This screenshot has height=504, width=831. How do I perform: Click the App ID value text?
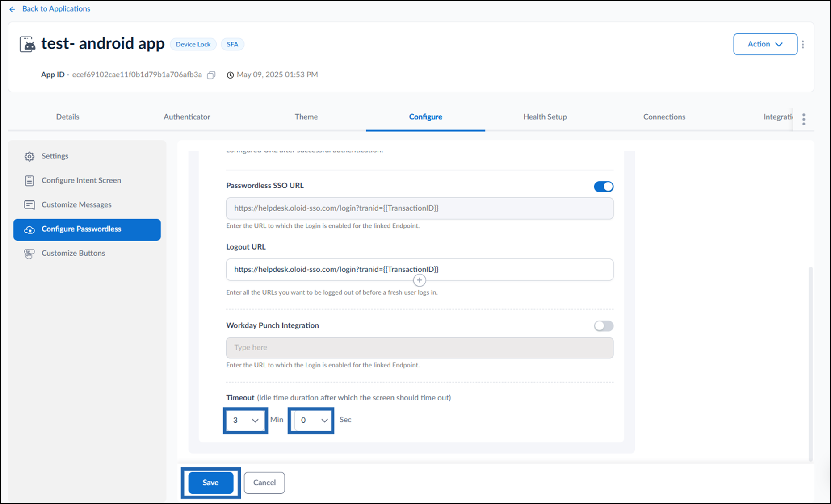pos(137,75)
